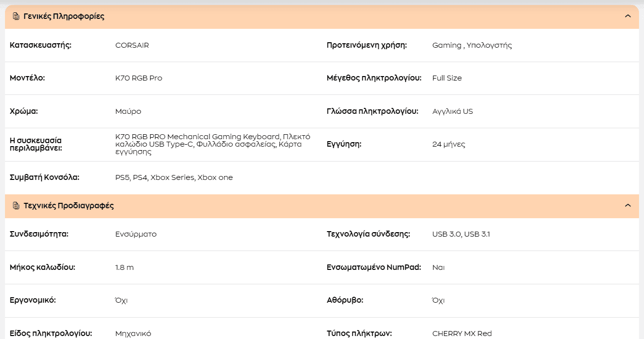Select the keyboard type value Μηχανικό
Screen dimensions: 644x339
(x=133, y=334)
